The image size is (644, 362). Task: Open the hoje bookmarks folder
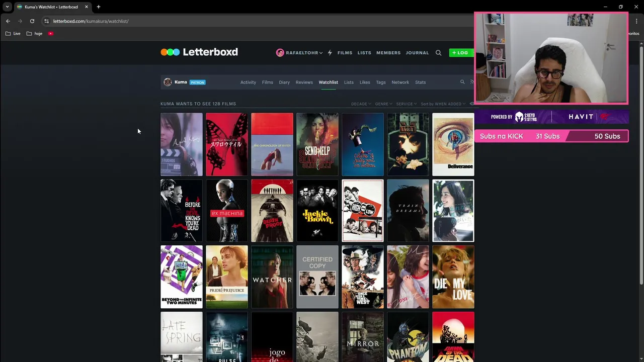click(35, 34)
